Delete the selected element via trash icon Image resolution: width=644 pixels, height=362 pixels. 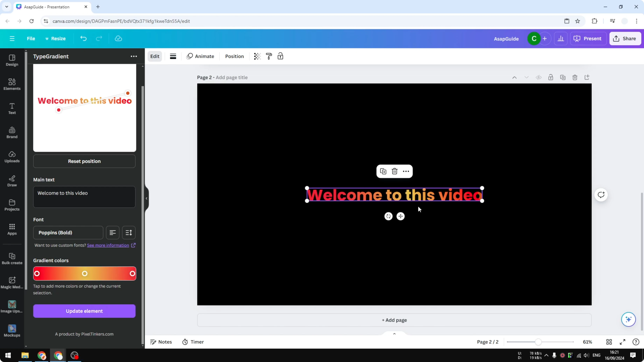394,171
